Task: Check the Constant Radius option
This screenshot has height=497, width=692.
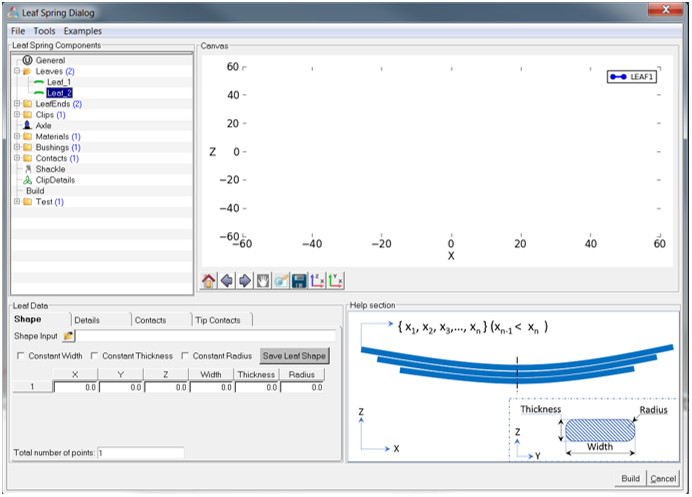Action: point(185,356)
